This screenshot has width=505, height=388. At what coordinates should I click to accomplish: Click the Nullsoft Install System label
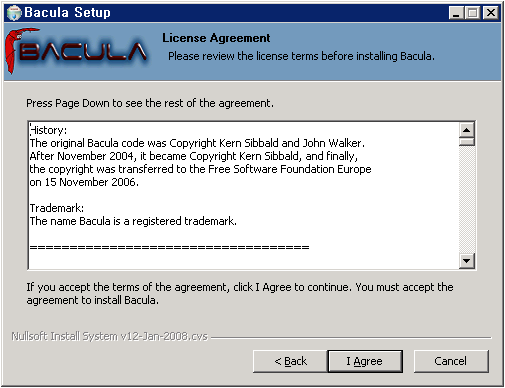coord(109,336)
